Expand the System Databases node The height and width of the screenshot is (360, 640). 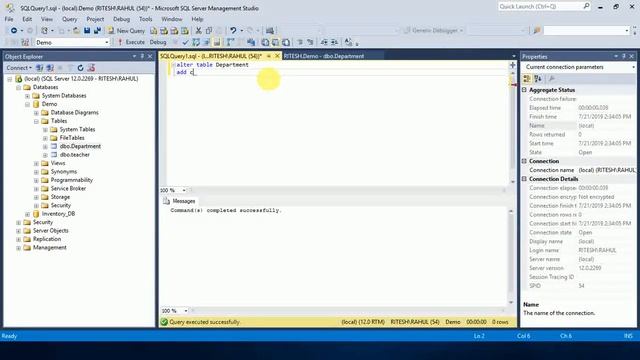coord(27,96)
